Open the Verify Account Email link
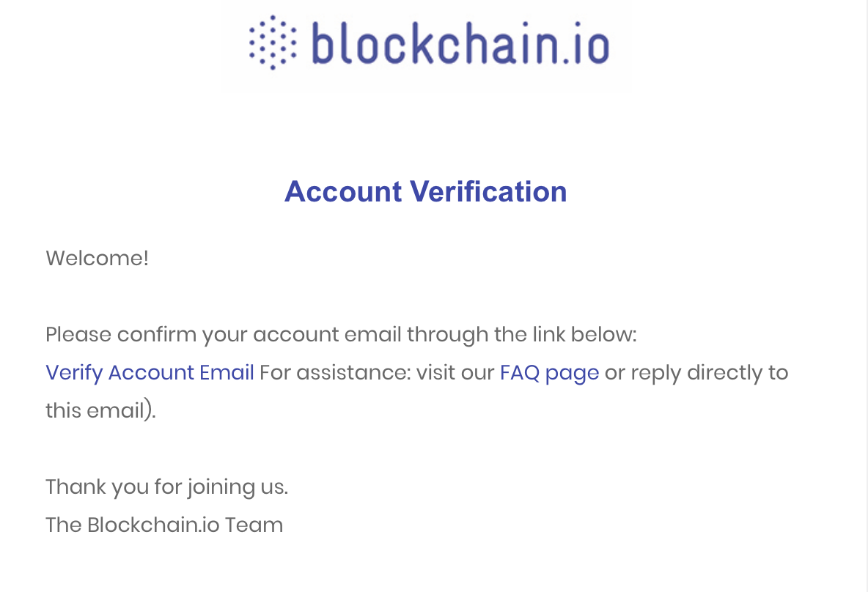Image resolution: width=868 pixels, height=592 pixels. [150, 373]
